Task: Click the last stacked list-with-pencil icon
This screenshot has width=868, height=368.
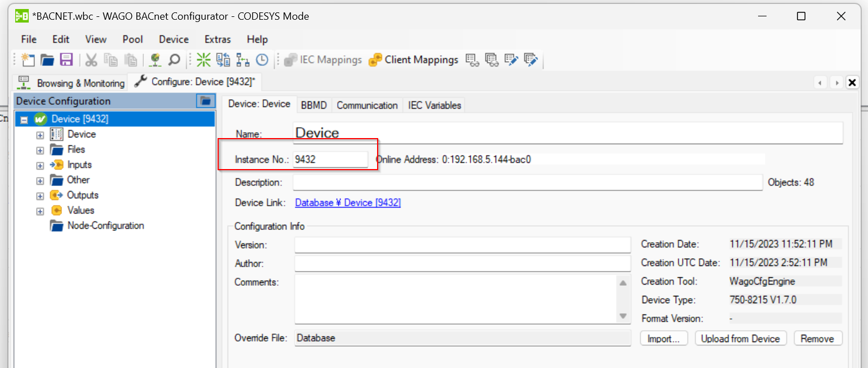Action: click(x=531, y=59)
